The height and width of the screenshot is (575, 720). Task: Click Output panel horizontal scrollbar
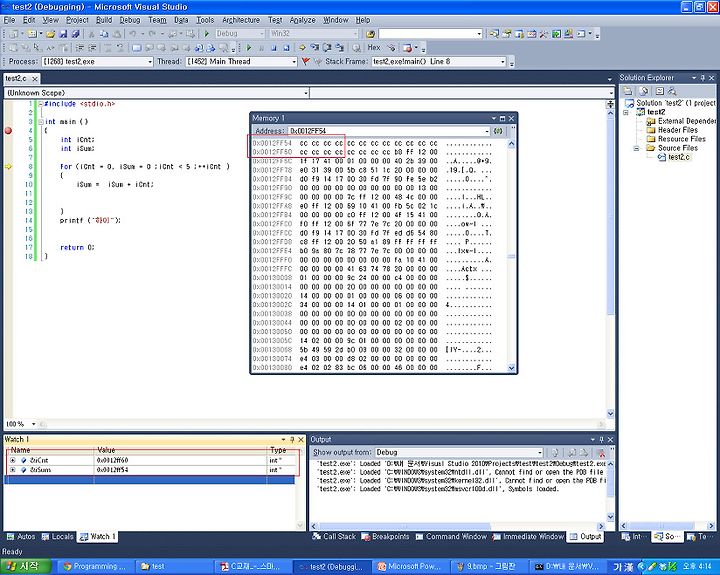click(458, 526)
